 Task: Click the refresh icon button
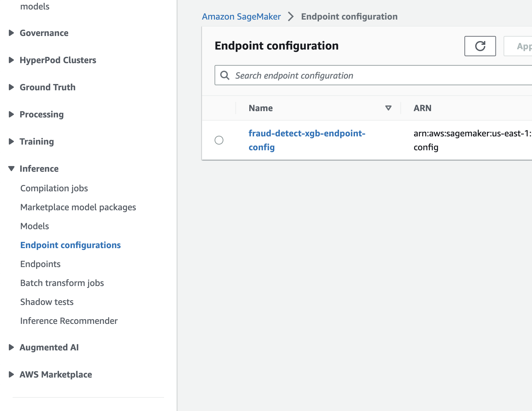(x=480, y=46)
